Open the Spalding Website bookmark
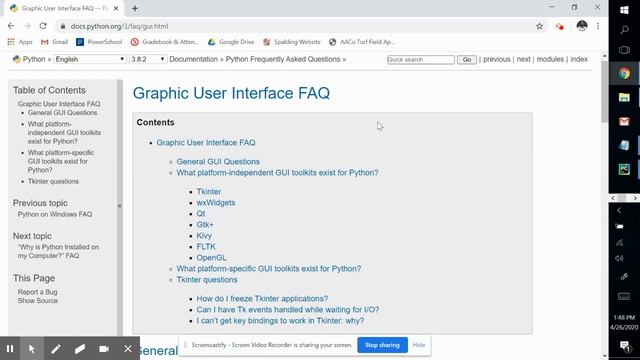 click(x=292, y=42)
